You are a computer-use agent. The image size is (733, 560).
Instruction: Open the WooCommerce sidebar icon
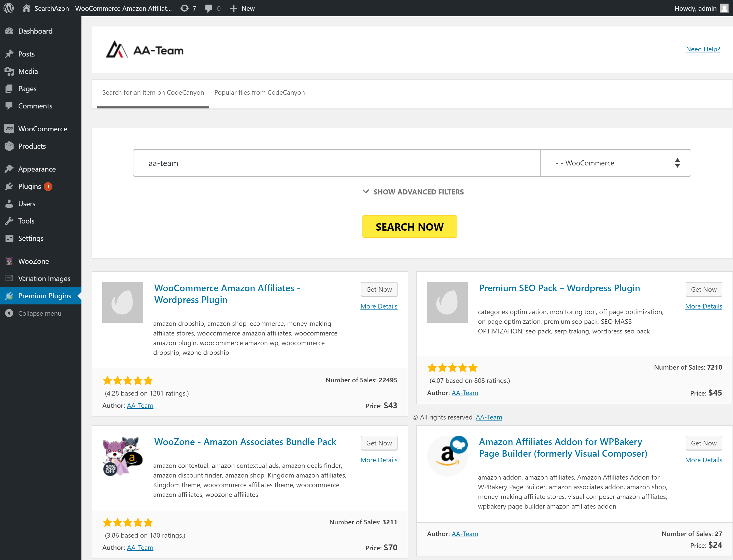pos(9,128)
